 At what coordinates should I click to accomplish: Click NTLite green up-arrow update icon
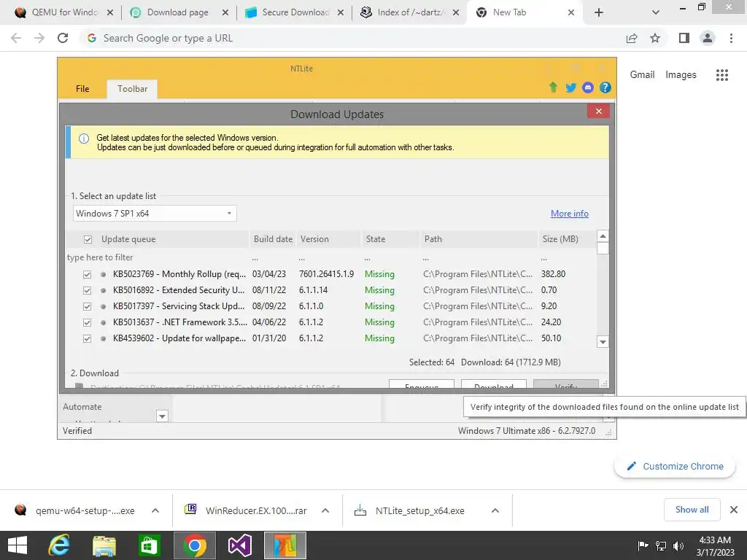click(553, 87)
